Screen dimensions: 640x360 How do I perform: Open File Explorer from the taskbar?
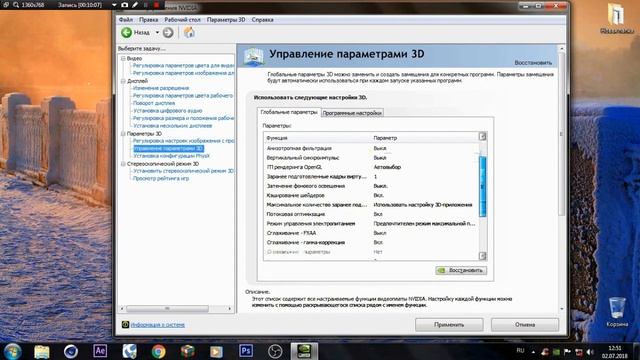[42, 351]
